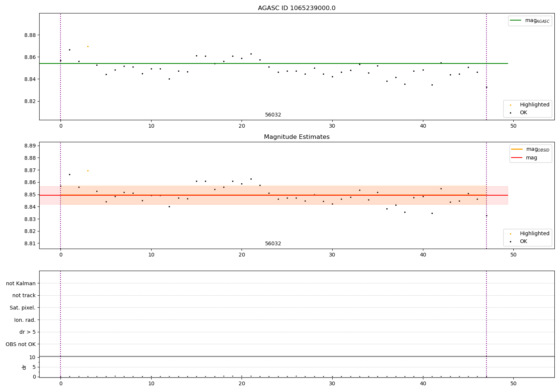The height and width of the screenshot is (392, 560).
Task: Click x-axis tick "40" under the top plot
Action: pos(423,126)
